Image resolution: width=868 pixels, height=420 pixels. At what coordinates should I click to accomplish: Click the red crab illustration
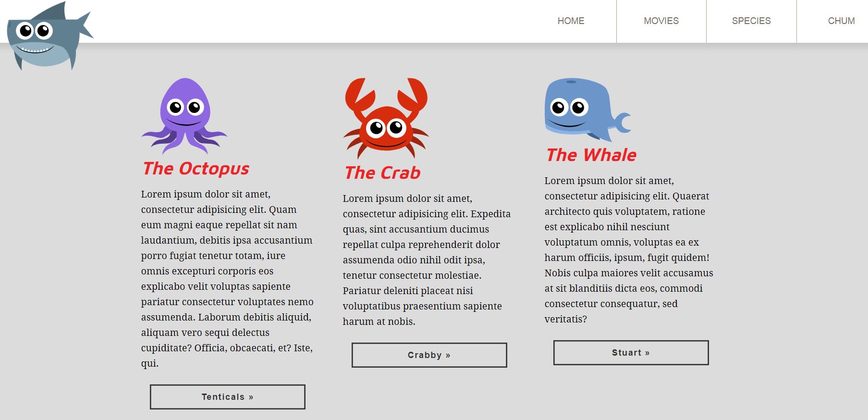(x=386, y=118)
